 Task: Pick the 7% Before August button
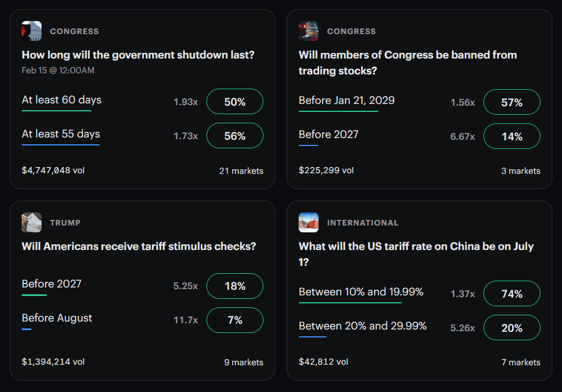(x=234, y=320)
